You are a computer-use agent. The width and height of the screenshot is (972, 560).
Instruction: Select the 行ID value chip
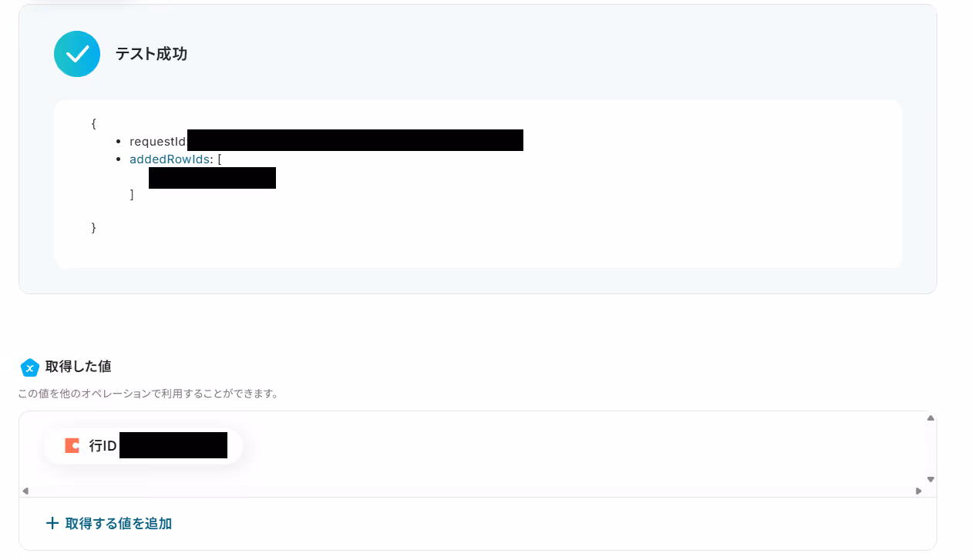143,446
